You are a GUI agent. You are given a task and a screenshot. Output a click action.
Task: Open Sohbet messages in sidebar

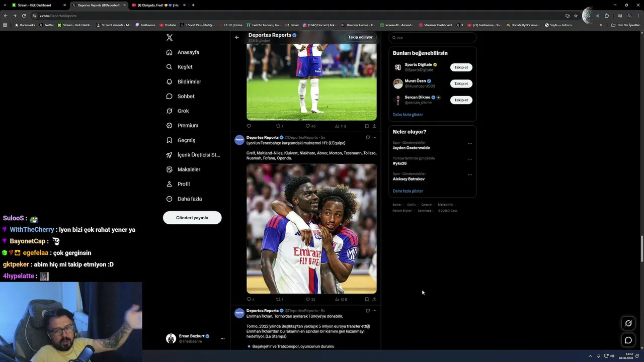[x=180, y=96]
